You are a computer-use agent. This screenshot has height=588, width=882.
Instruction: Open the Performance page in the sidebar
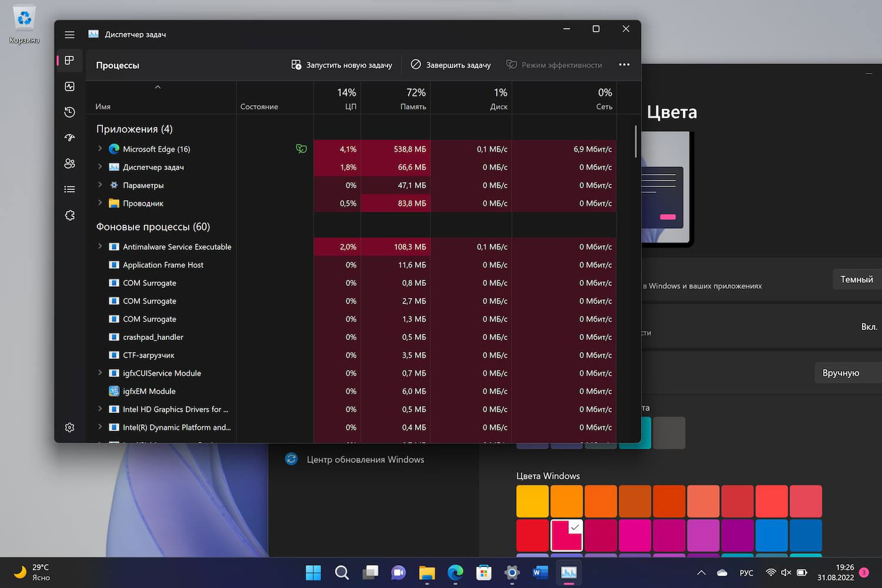69,86
